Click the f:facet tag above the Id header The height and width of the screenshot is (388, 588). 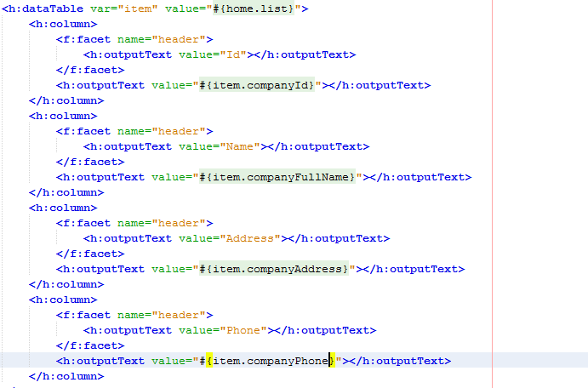coord(134,39)
